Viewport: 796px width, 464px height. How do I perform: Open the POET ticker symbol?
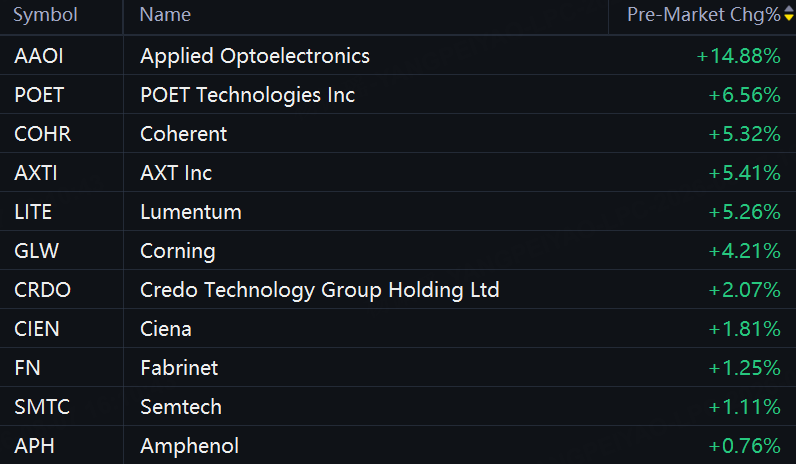coord(39,95)
